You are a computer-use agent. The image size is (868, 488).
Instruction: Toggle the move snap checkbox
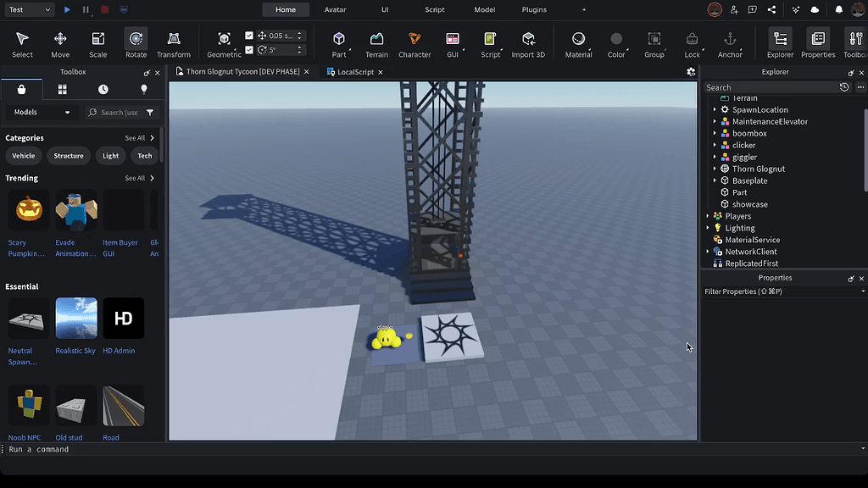point(249,36)
